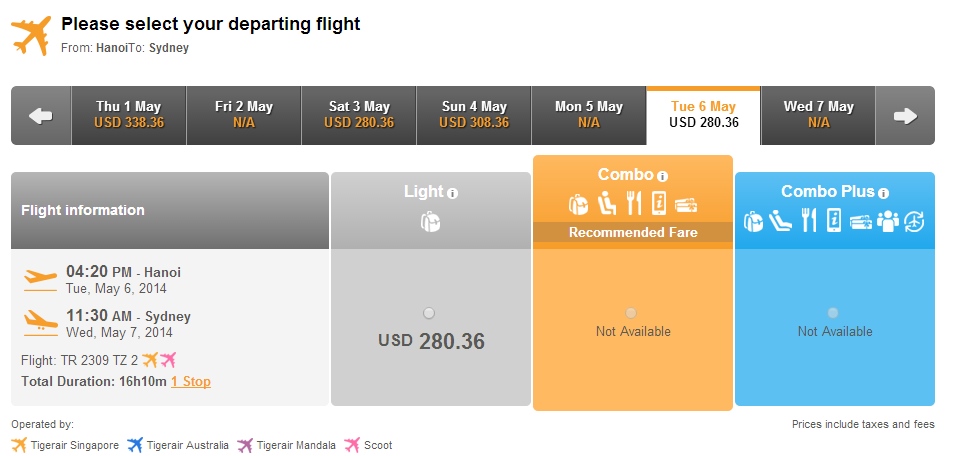Click the Combo Plus priority boarding people icon
This screenshot has height=456, width=967.
[x=887, y=221]
